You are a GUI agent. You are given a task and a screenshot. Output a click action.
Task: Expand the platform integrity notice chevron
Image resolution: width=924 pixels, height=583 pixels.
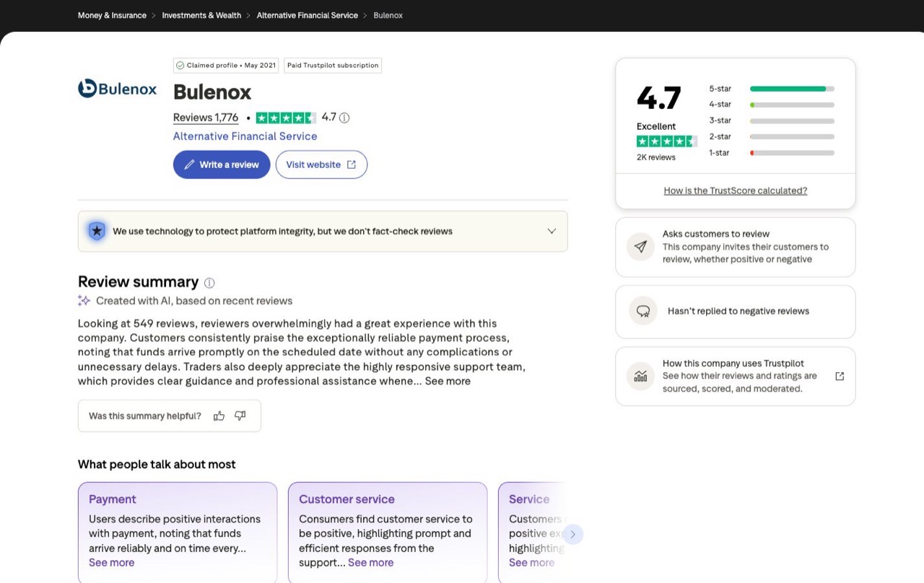552,231
